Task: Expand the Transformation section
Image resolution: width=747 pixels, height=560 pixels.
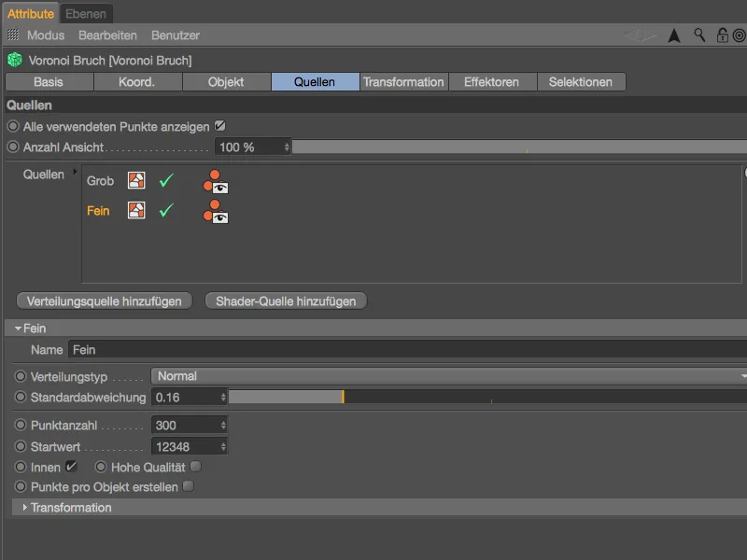Action: click(x=25, y=507)
